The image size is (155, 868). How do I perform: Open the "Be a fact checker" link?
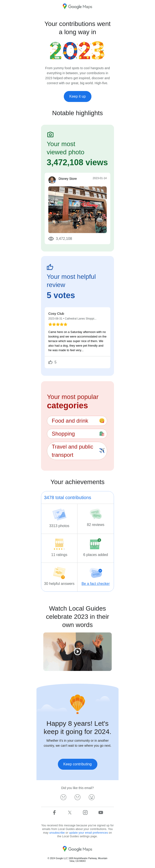point(96,583)
